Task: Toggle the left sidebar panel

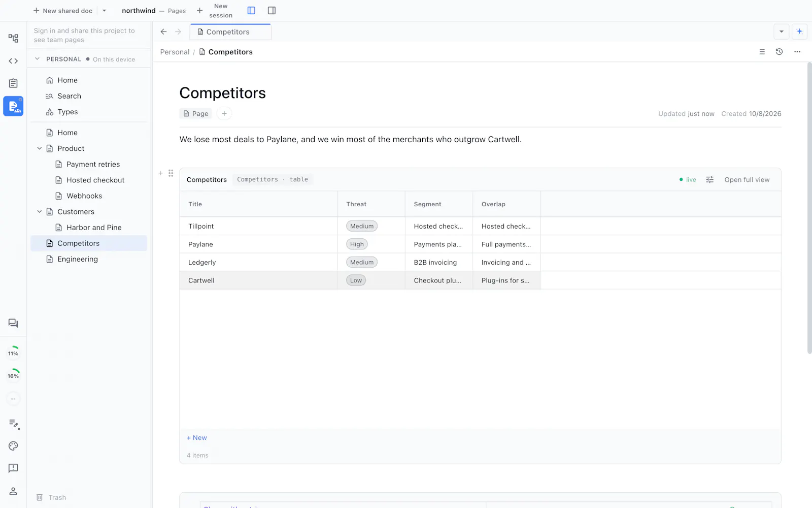Action: tap(251, 11)
